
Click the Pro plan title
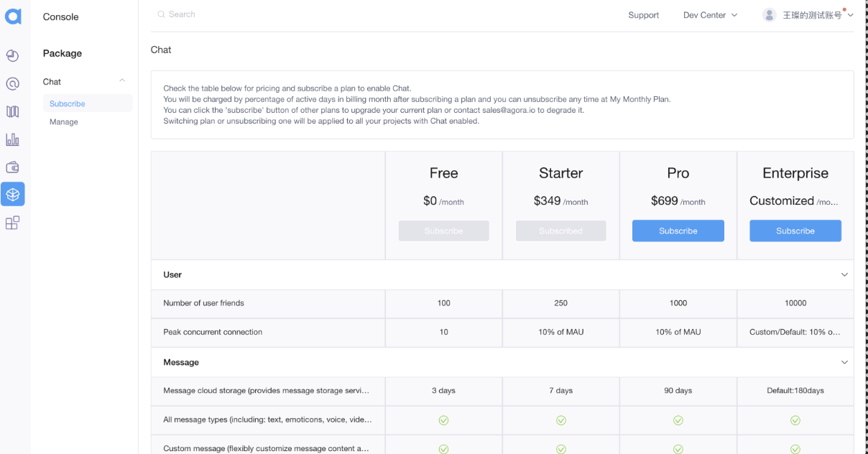click(x=678, y=173)
